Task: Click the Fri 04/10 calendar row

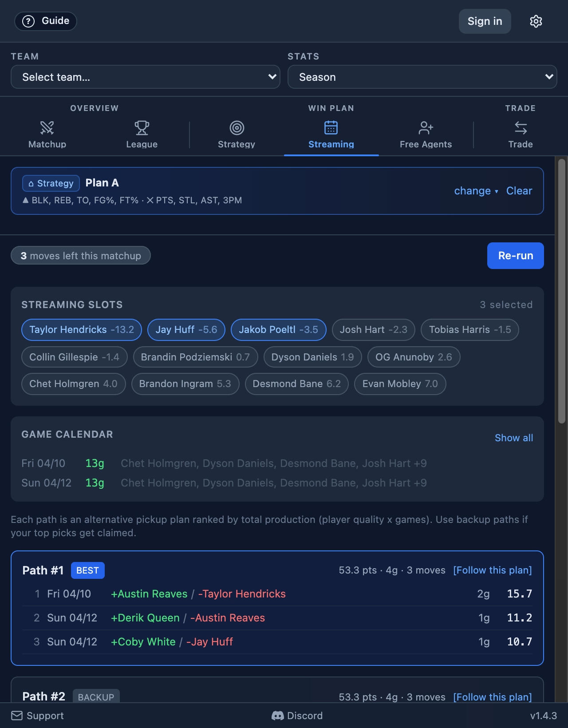Action: [277, 463]
